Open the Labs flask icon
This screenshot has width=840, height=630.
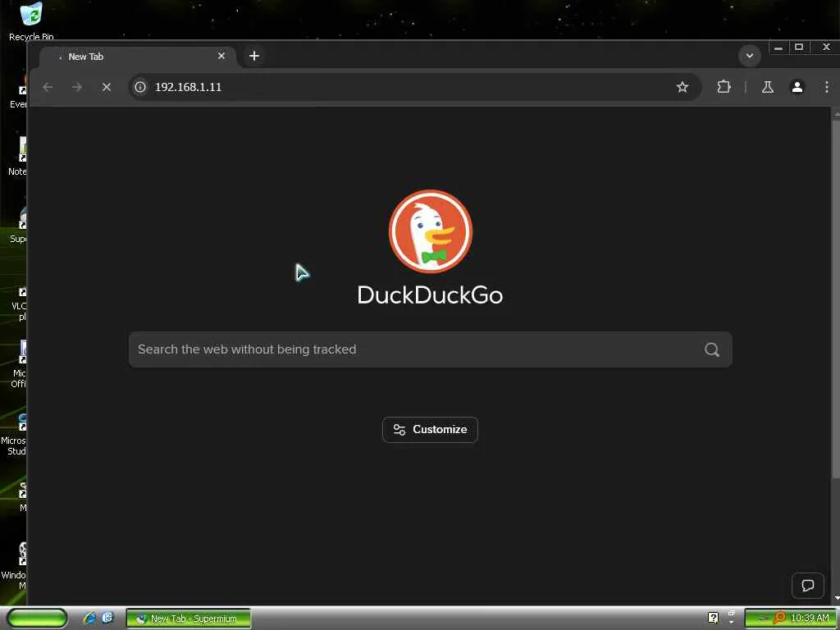(x=767, y=87)
